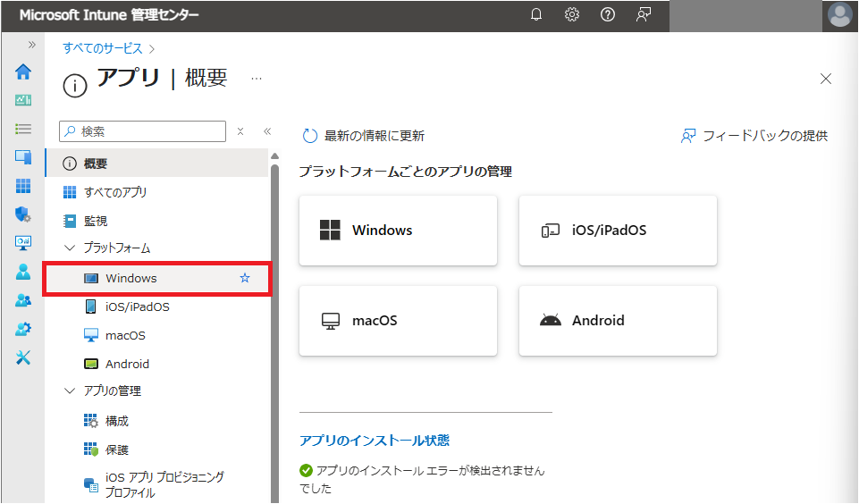Click the すべてのサービス breadcrumb link
This screenshot has height=504, width=859.
pos(103,48)
